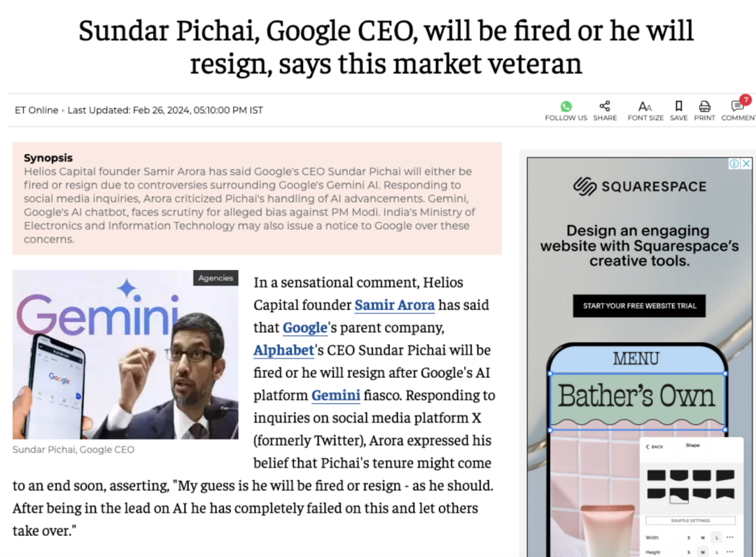Click the Synopsis summary box
The height and width of the screenshot is (557, 756).
(x=257, y=198)
